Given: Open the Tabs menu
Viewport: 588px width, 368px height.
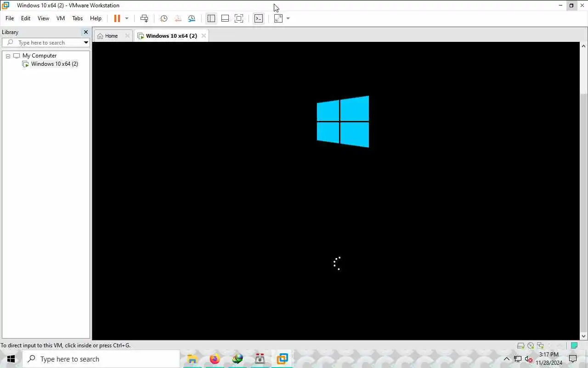Looking at the screenshot, I should click(x=78, y=18).
